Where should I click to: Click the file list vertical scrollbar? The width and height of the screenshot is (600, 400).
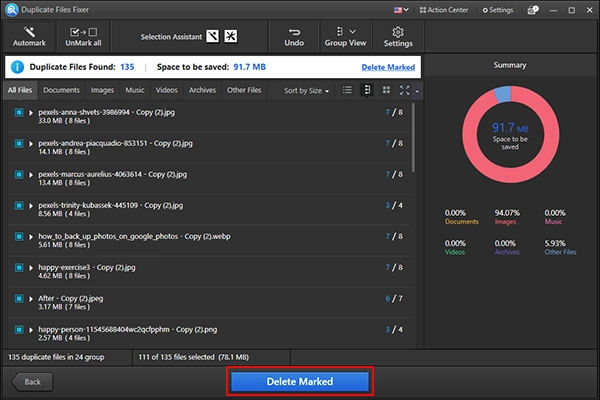[x=413, y=138]
